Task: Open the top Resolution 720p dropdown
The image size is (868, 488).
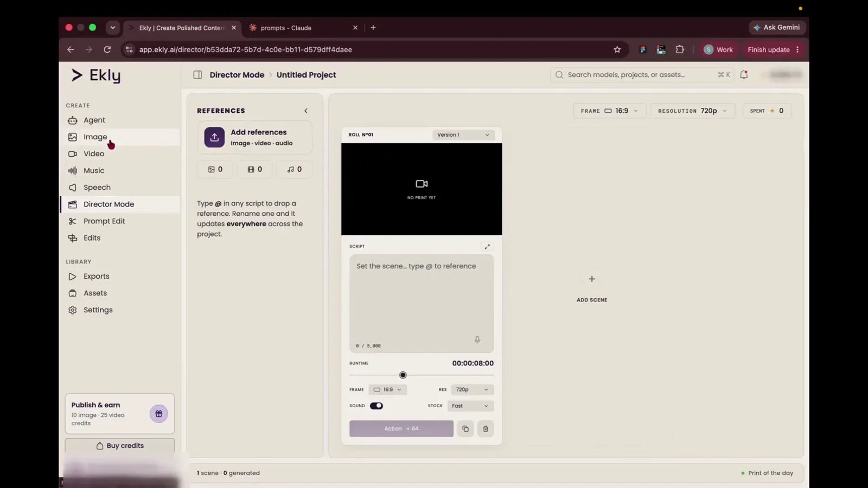Action: [692, 111]
